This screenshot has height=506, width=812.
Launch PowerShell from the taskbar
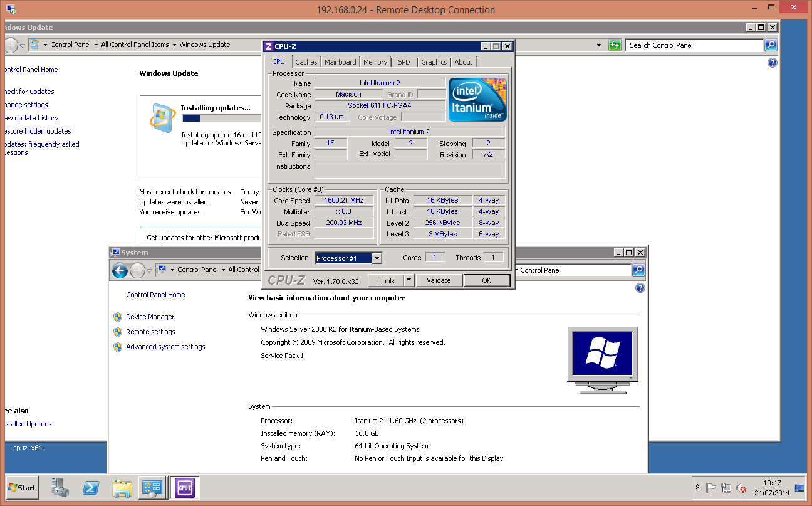click(91, 487)
